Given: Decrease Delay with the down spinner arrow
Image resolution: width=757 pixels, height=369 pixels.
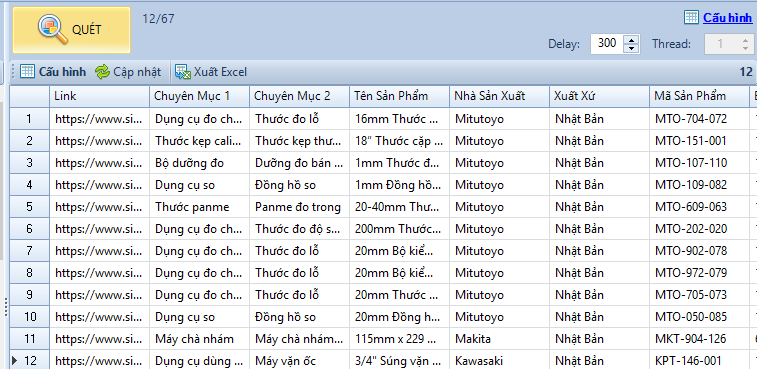Looking at the screenshot, I should (631, 48).
